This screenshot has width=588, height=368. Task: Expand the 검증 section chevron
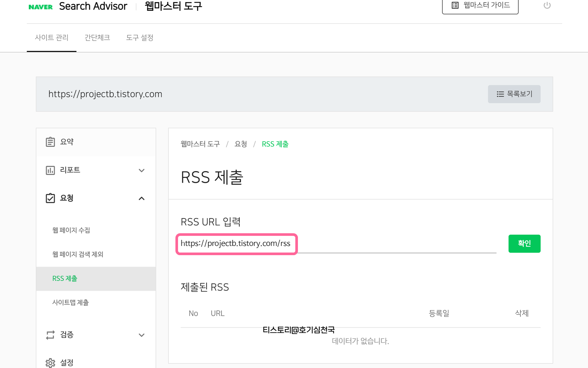click(141, 335)
